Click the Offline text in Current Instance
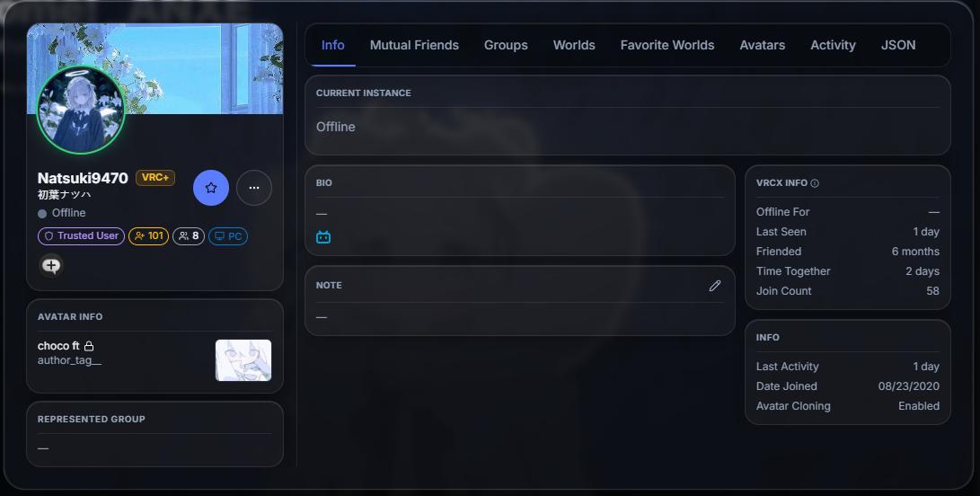Image resolution: width=980 pixels, height=496 pixels. point(336,127)
